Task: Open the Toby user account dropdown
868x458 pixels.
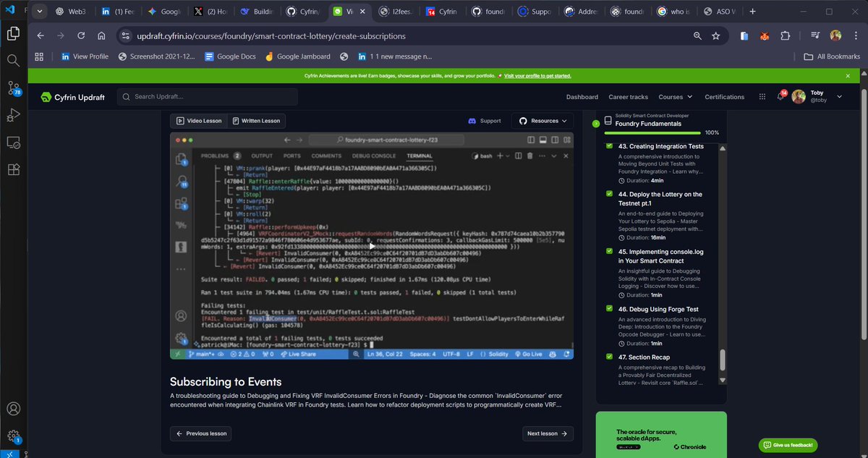Action: click(817, 97)
